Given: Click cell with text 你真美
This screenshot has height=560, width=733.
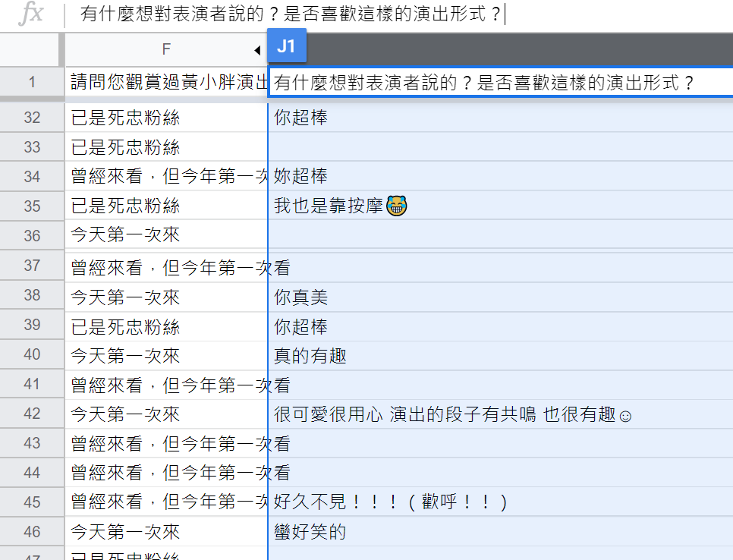Looking at the screenshot, I should (300, 298).
